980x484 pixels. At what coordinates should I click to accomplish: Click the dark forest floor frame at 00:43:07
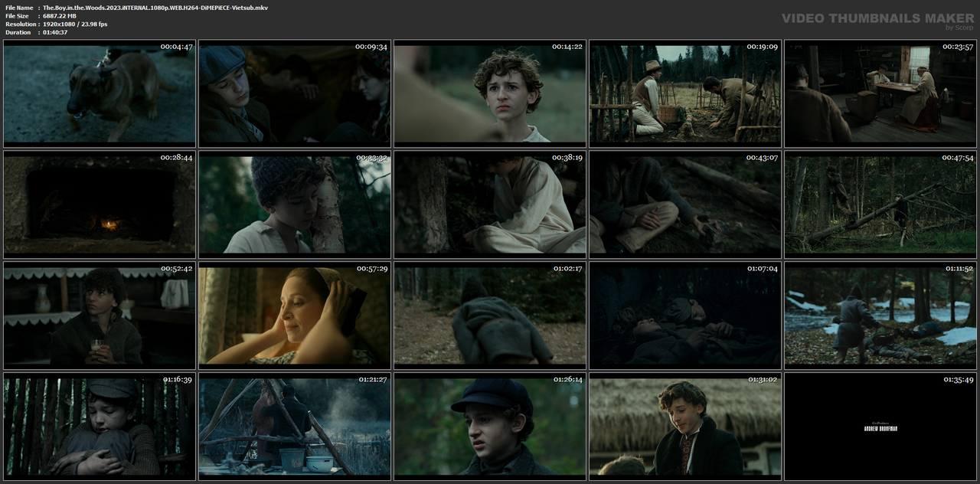(x=685, y=204)
